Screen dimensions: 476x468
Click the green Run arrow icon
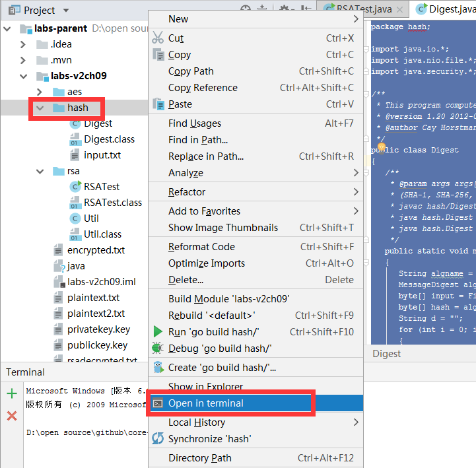click(158, 331)
